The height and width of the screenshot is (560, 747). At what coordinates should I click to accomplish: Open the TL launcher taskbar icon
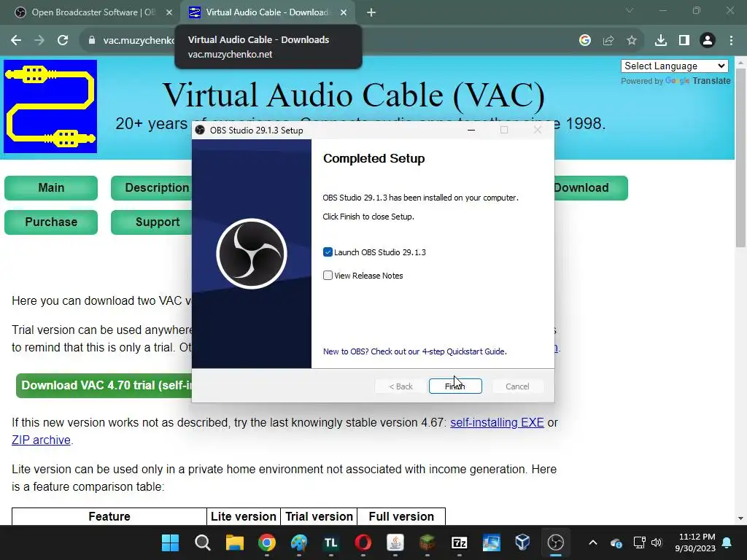(x=330, y=542)
